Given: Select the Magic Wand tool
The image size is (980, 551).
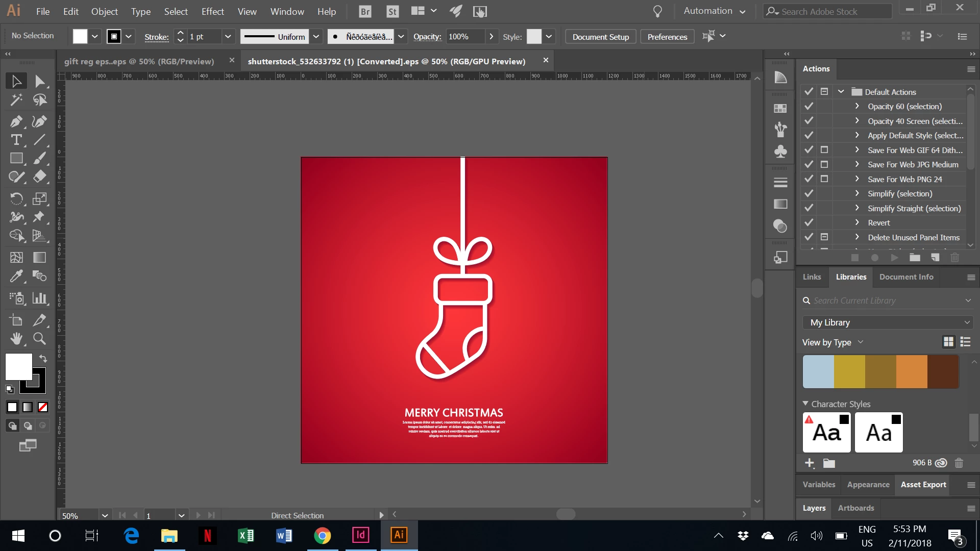Looking at the screenshot, I should tap(16, 99).
